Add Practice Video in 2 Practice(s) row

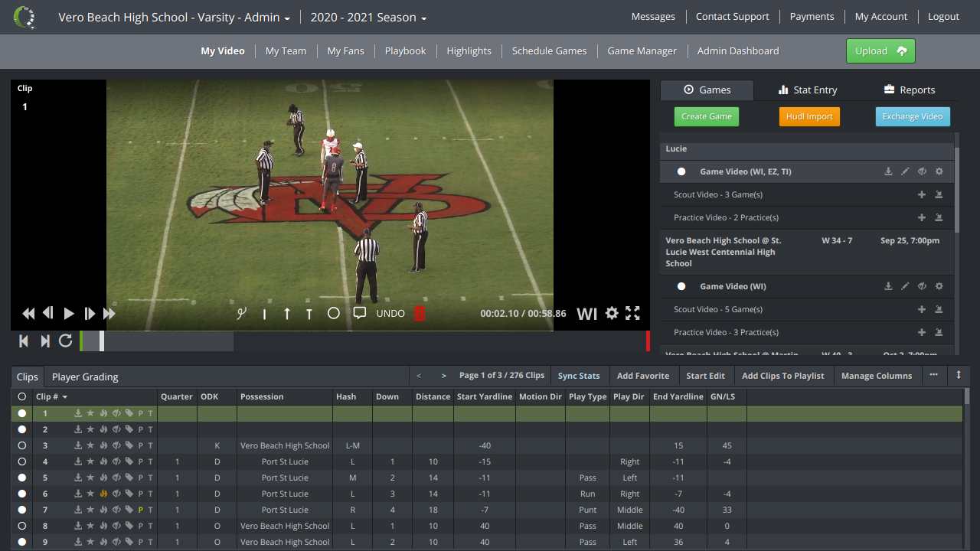[x=922, y=217]
